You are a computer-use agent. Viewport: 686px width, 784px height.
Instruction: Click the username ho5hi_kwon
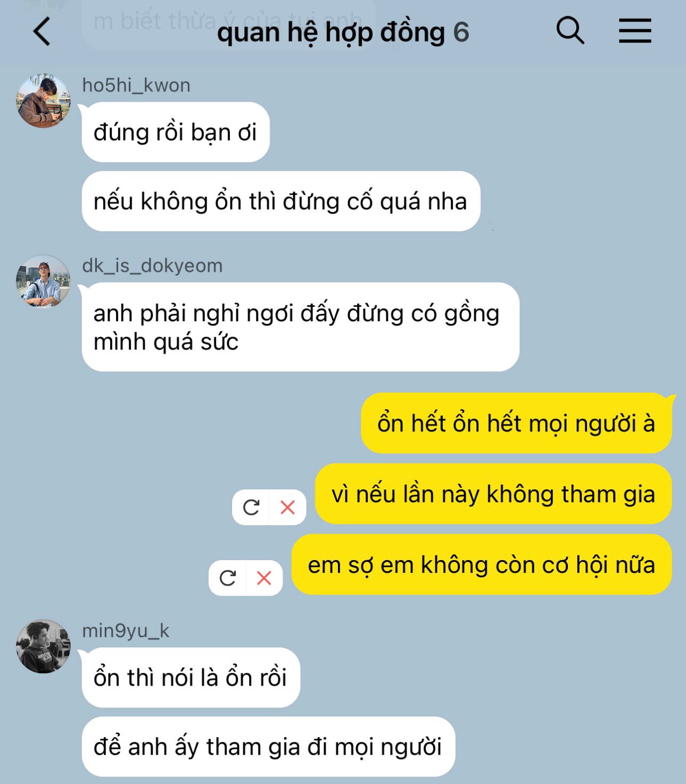click(x=136, y=85)
